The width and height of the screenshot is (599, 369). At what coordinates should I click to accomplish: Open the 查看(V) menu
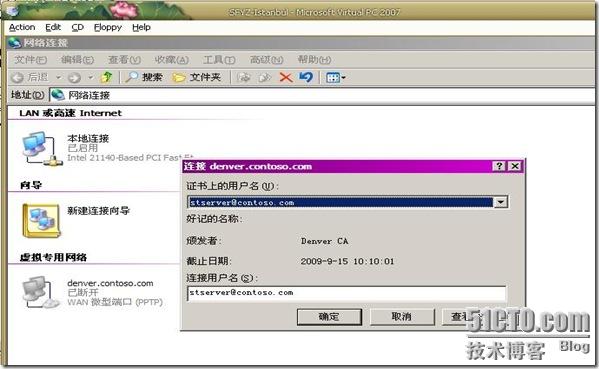pyautogui.click(x=125, y=60)
